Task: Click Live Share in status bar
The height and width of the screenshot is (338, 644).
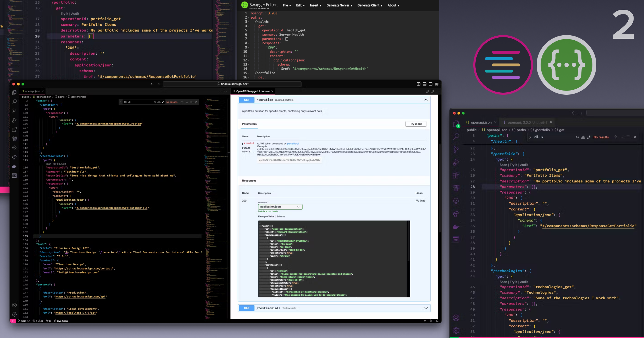Action: (x=61, y=321)
